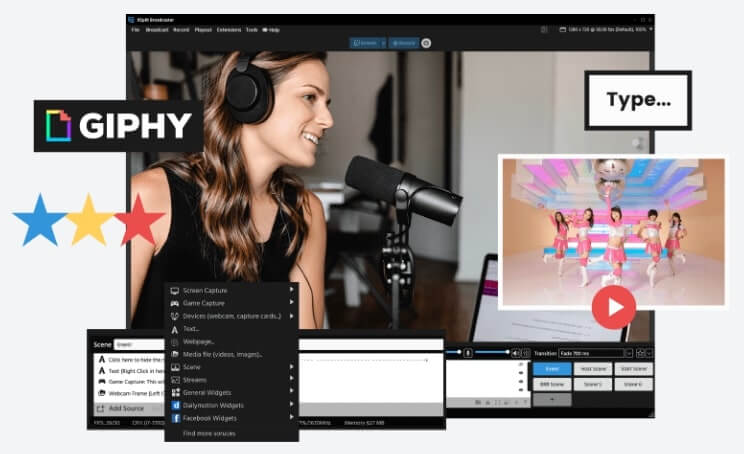The width and height of the screenshot is (744, 454).
Task: Open the audio settings icon right of speaker
Action: [526, 353]
